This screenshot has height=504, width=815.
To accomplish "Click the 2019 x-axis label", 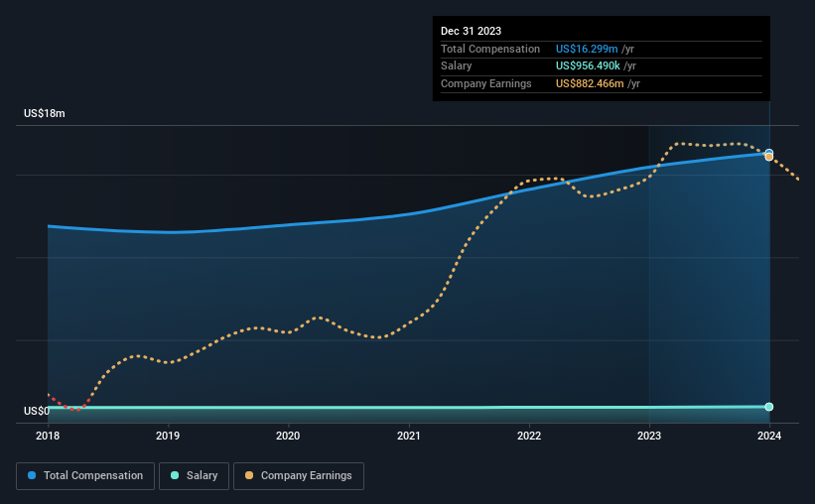I will coord(168,436).
